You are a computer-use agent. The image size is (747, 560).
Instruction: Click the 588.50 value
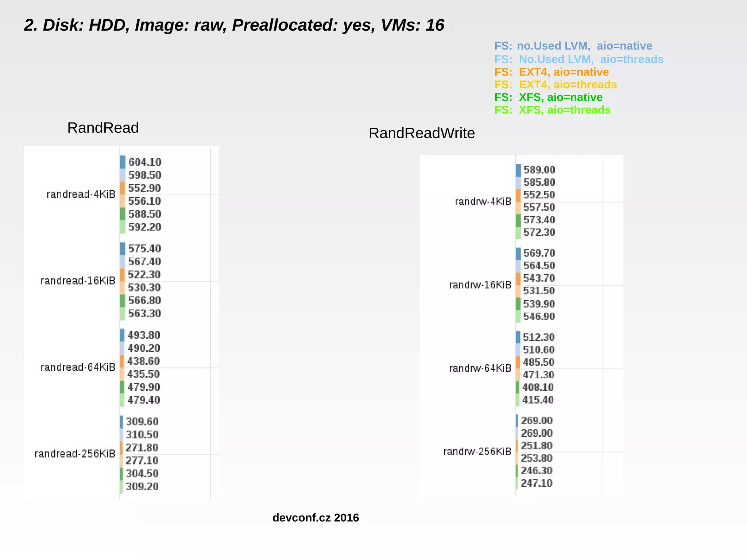pyautogui.click(x=145, y=214)
